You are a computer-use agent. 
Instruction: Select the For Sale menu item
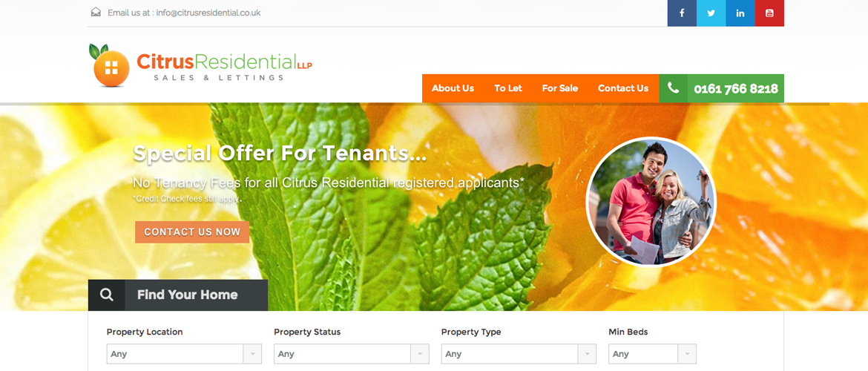click(x=559, y=88)
